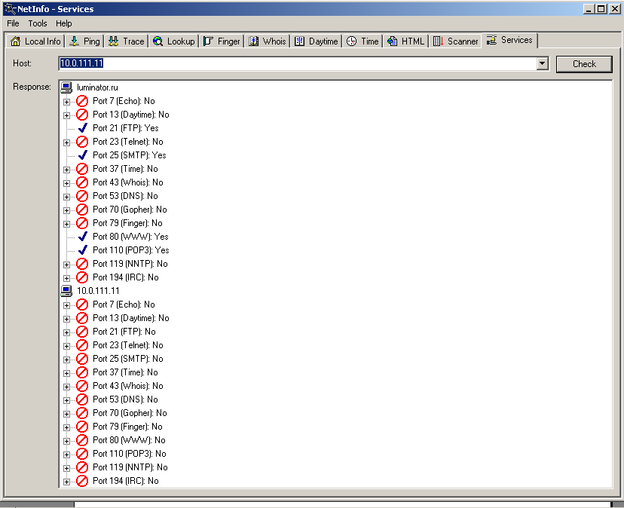This screenshot has height=508, width=624.
Task: Click the Services tab icon
Action: coord(492,40)
